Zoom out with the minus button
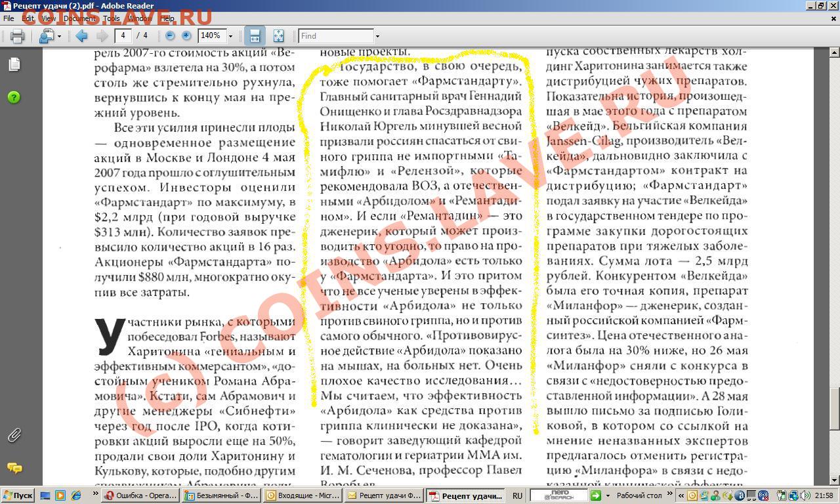Image resolution: width=840 pixels, height=504 pixels. (170, 36)
